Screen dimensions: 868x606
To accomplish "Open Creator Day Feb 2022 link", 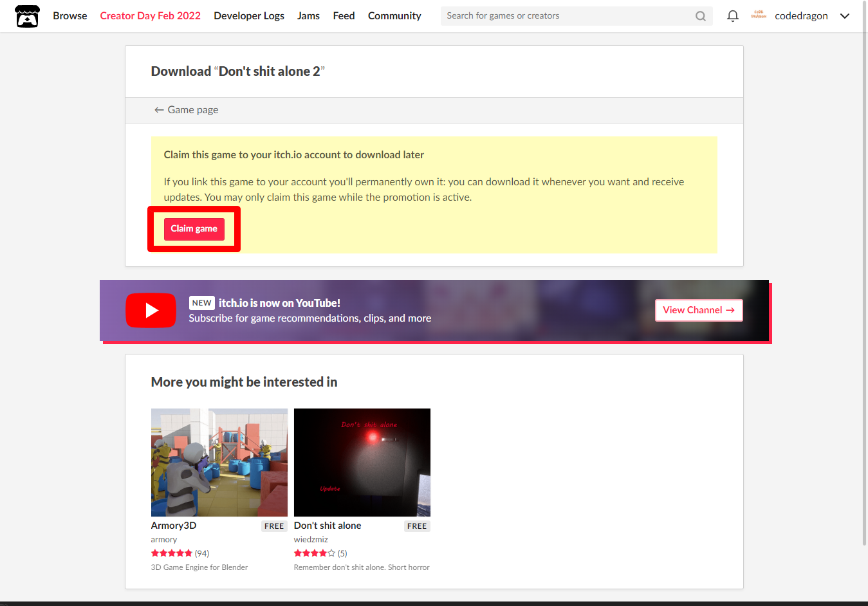I will tap(150, 16).
